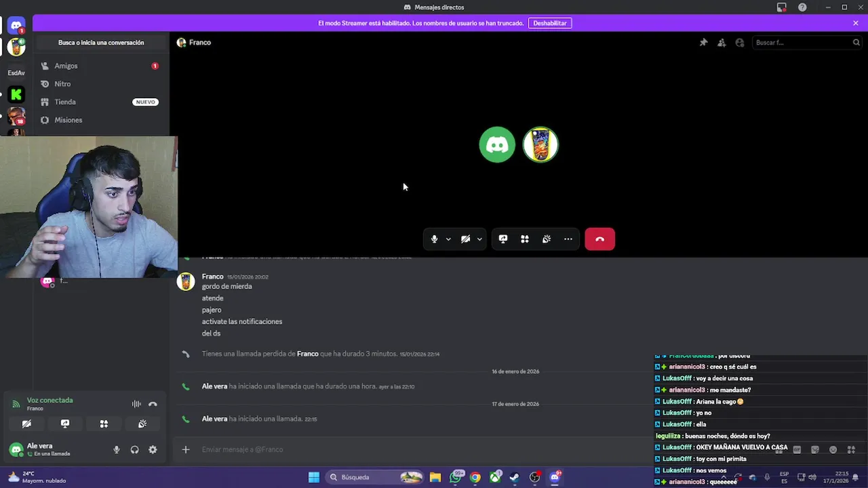Viewport: 868px width, 488px height.
Task: Dismiss the Streamer mode banner
Action: pyautogui.click(x=856, y=23)
